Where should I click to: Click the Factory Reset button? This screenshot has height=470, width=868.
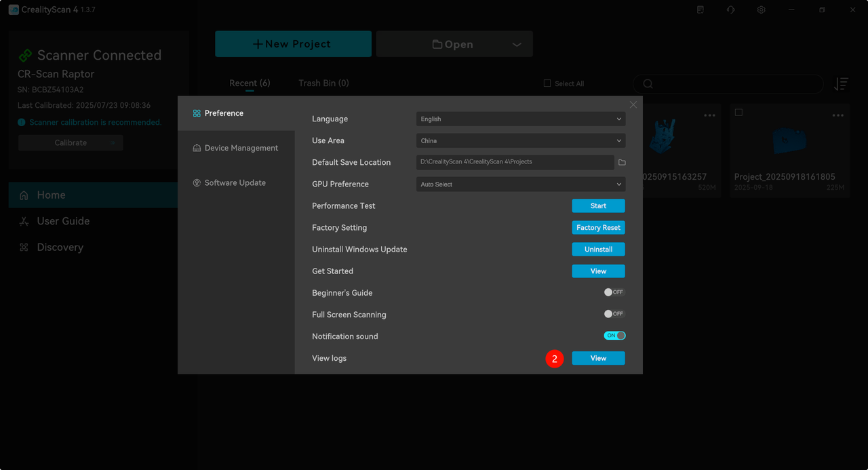[x=598, y=228]
